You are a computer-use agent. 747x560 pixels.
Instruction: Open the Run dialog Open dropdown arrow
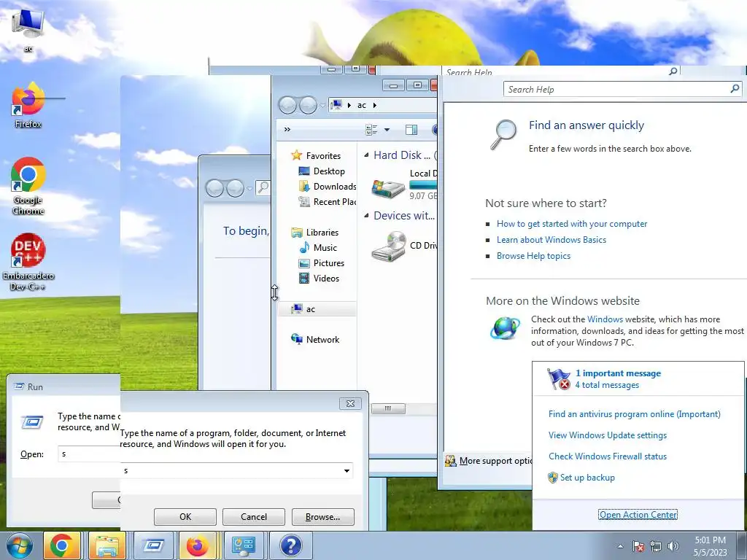[347, 470]
